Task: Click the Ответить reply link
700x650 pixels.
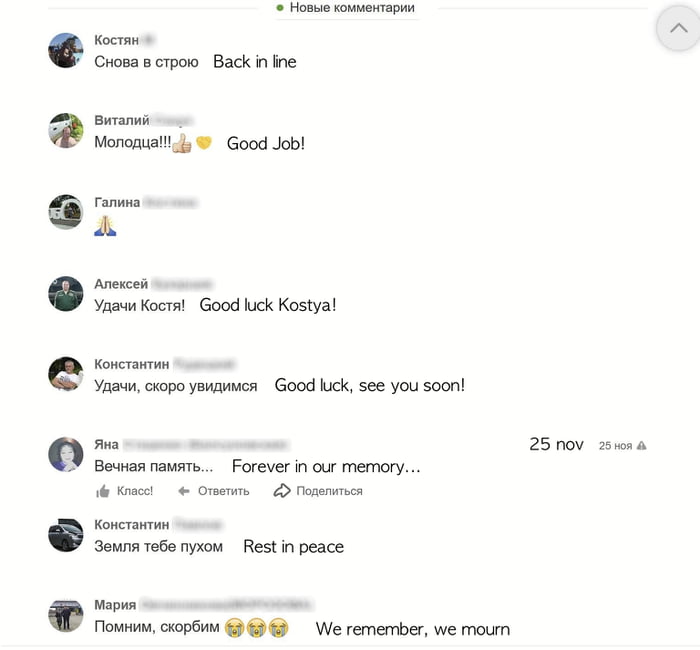Action: tap(223, 491)
